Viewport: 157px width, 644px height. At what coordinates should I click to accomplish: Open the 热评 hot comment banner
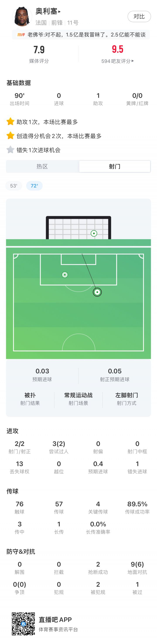(81, 35)
